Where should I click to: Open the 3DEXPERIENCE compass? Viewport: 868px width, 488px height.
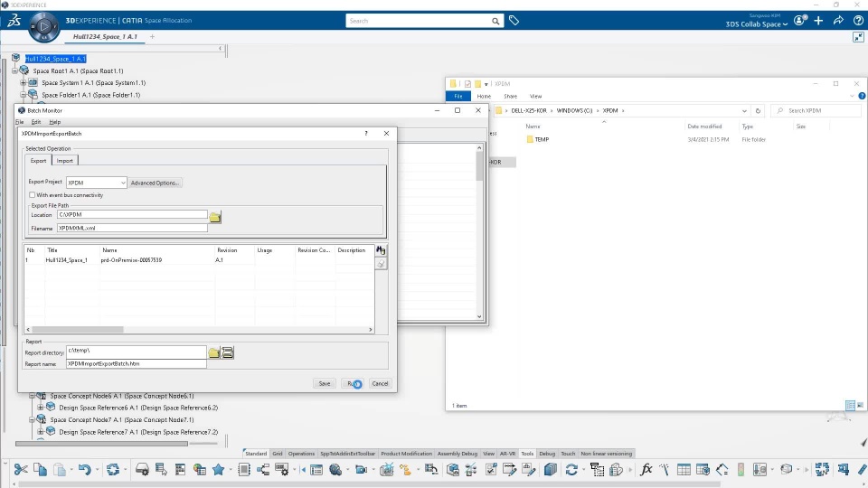[x=43, y=26]
